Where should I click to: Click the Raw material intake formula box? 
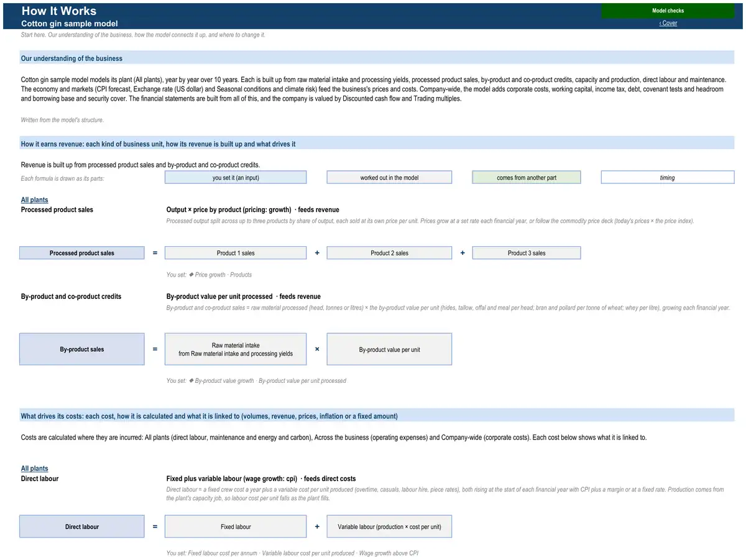click(236, 349)
